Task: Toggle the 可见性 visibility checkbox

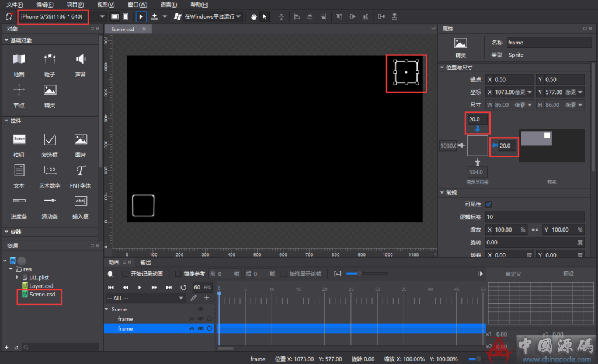Action: (488, 204)
